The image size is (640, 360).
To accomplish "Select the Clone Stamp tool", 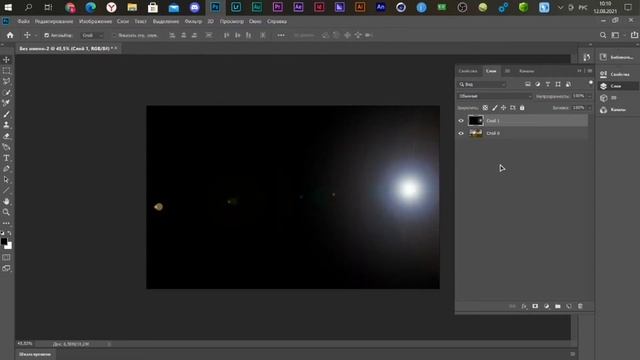I will pos(6,125).
